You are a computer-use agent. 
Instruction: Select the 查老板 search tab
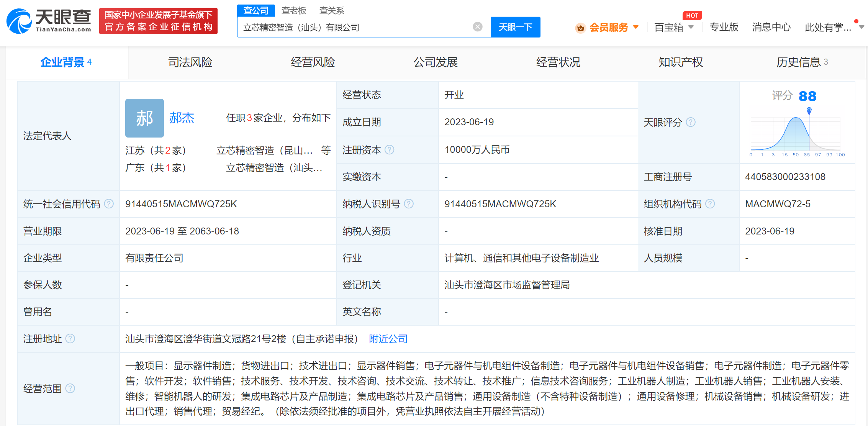coord(294,11)
